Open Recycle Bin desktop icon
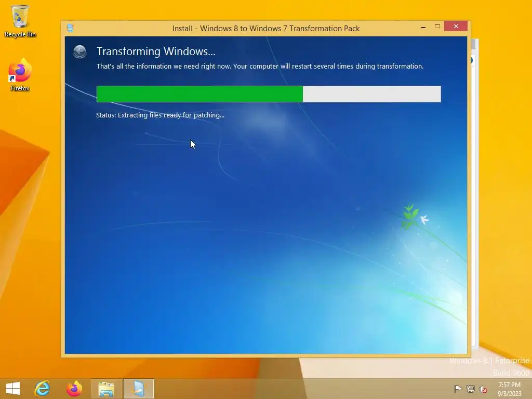Image resolution: width=532 pixels, height=399 pixels. [x=20, y=21]
